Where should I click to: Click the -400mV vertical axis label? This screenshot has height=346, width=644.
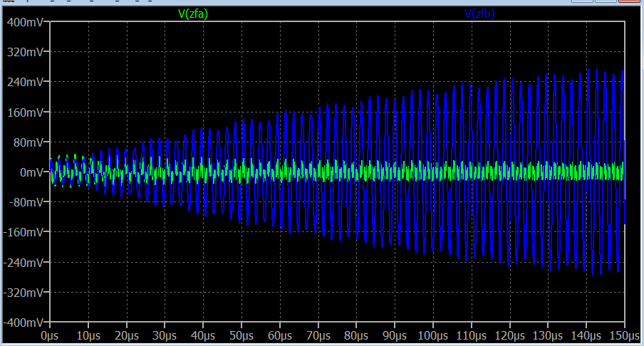(25, 322)
